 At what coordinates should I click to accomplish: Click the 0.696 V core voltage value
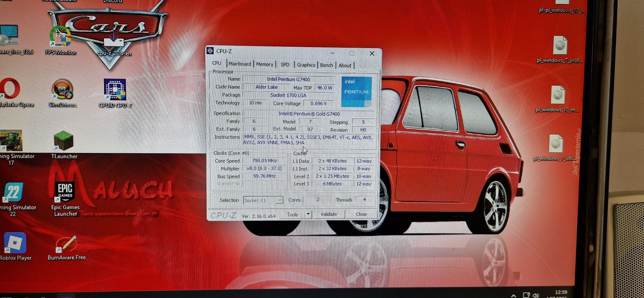click(318, 104)
